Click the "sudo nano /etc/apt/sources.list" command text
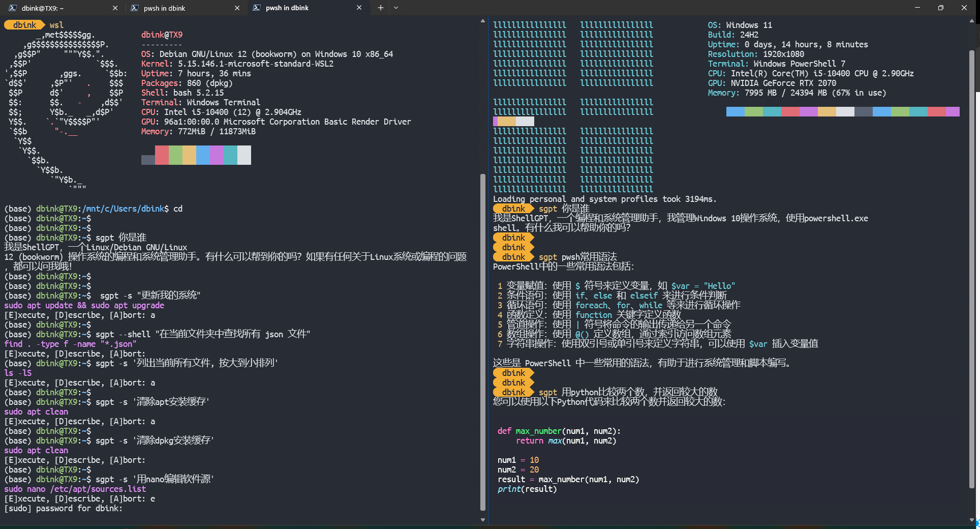 click(75, 489)
